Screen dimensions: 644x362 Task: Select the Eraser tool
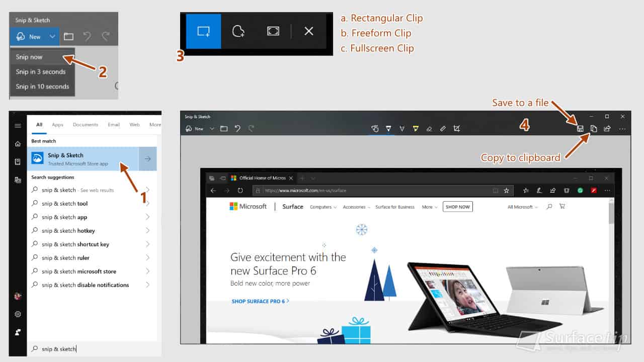(429, 128)
